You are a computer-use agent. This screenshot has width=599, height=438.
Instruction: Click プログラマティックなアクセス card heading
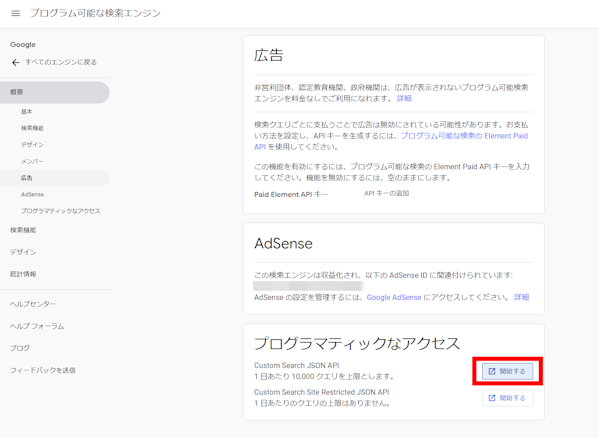[x=357, y=343]
